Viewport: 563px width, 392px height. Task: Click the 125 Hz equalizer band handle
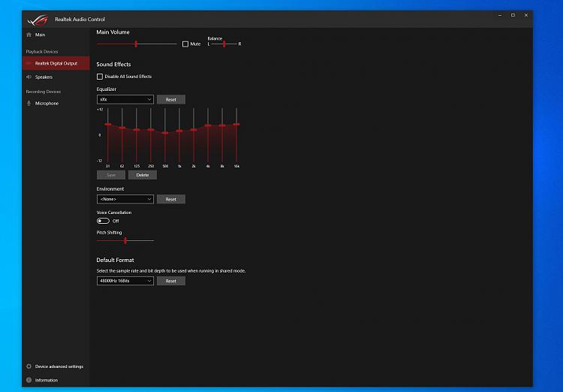point(137,130)
